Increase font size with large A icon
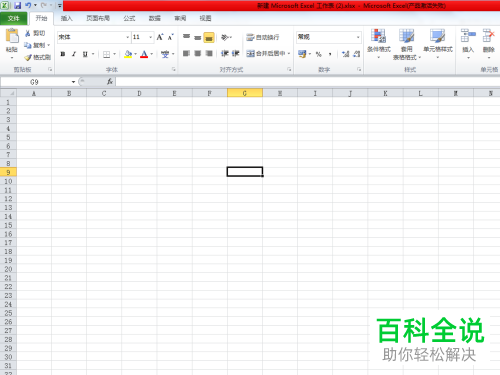The width and height of the screenshot is (500, 375). tap(160, 37)
